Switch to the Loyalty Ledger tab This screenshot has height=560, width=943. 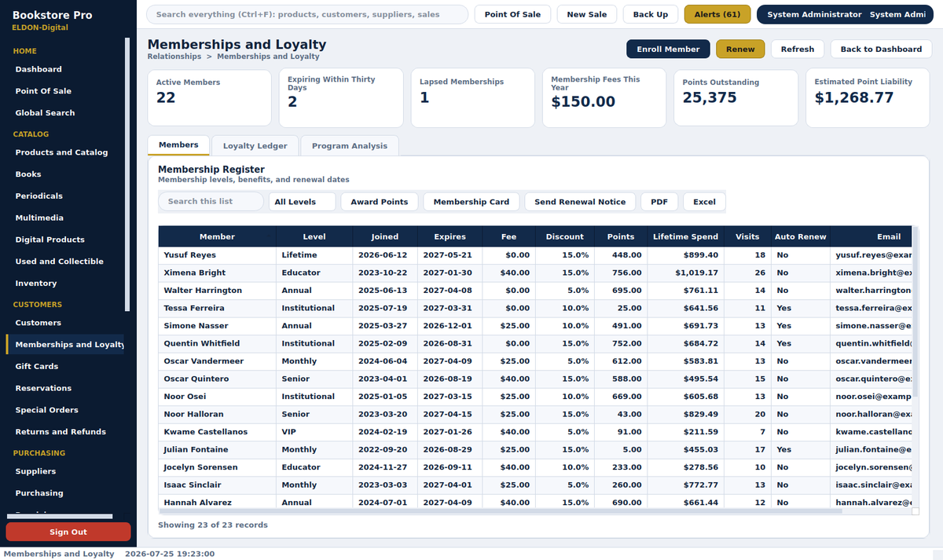[x=255, y=145]
